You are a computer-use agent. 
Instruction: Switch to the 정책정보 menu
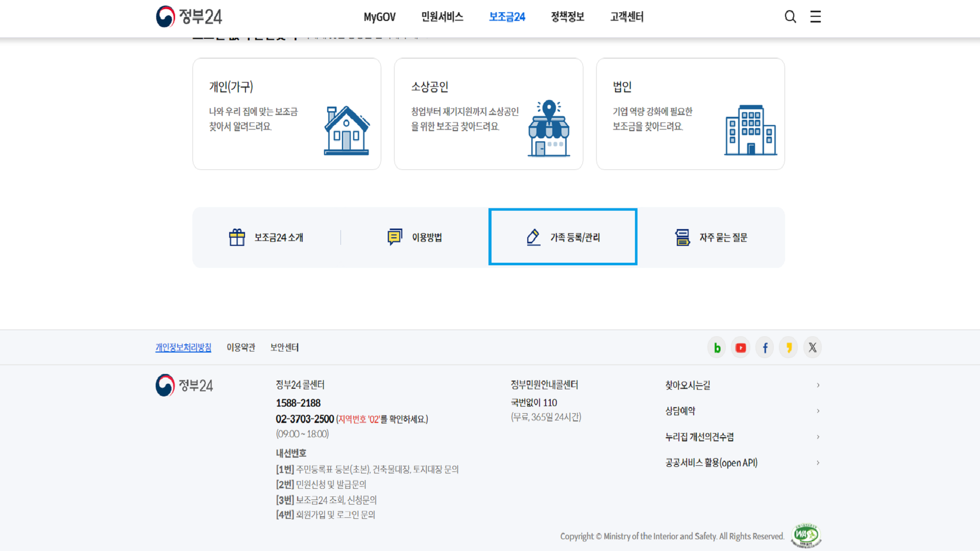(x=567, y=16)
